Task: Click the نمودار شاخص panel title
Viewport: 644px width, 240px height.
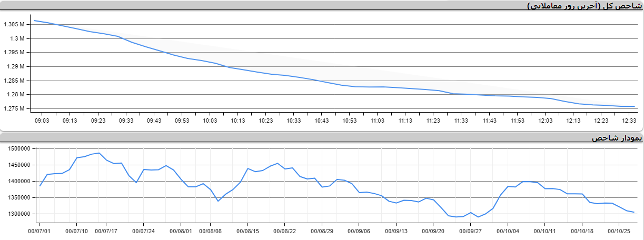Action: click(617, 138)
